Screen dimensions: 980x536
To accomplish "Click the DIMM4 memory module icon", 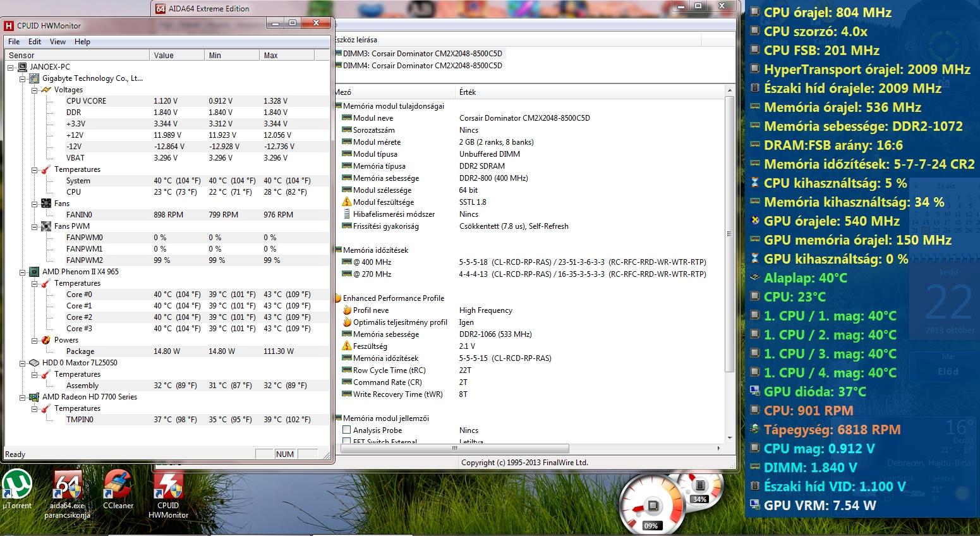I will [337, 66].
